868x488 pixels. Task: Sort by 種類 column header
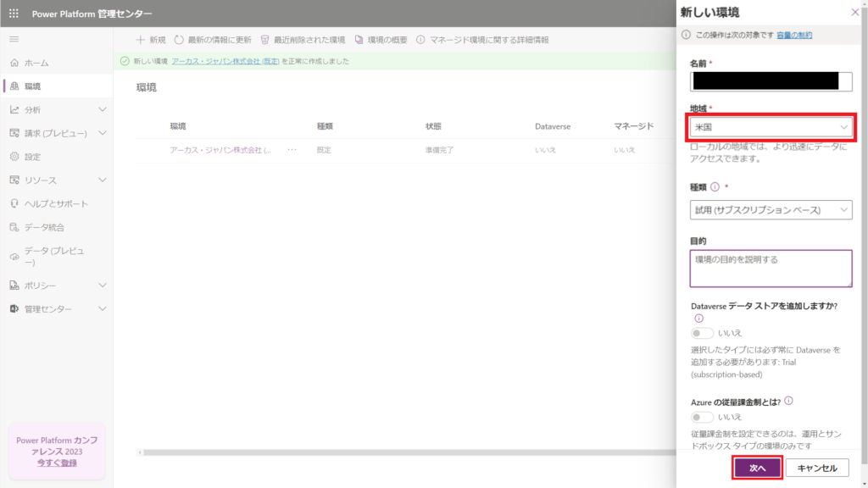[x=325, y=126]
